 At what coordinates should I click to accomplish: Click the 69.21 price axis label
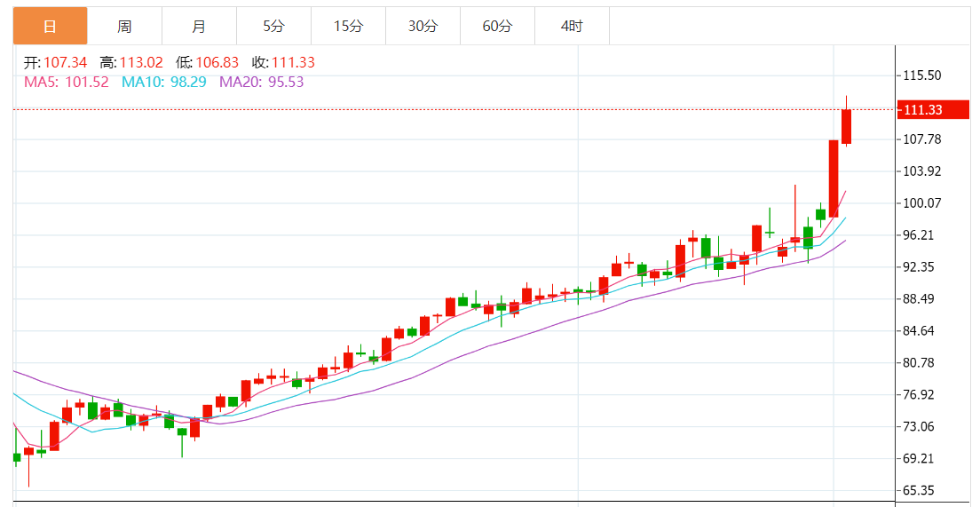[919, 458]
